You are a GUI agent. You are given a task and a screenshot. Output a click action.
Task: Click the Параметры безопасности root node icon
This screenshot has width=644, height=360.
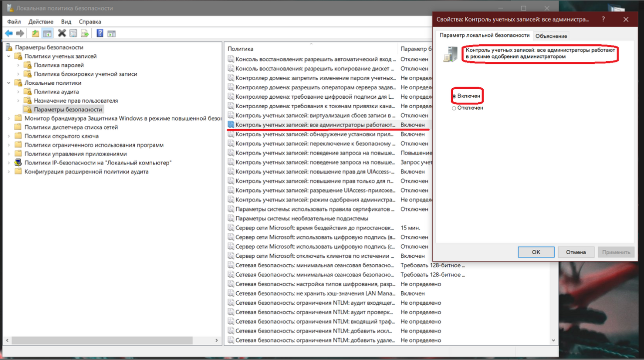[x=9, y=47]
